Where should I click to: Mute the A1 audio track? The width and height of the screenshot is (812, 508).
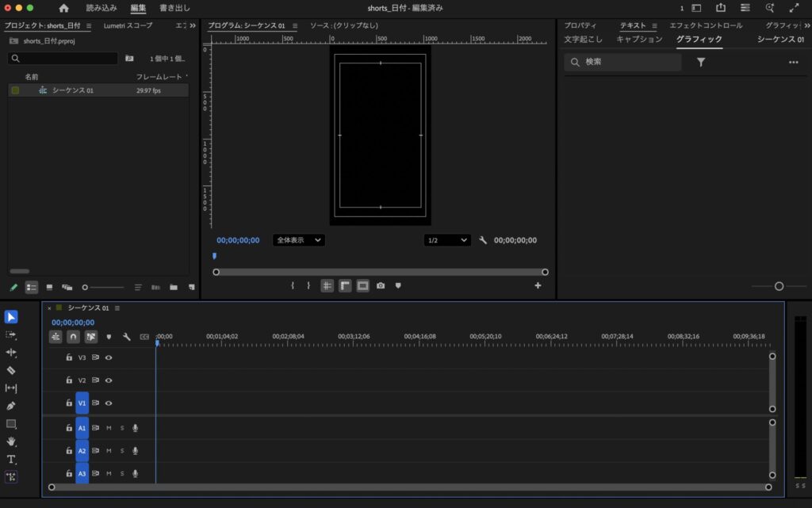[109, 428]
